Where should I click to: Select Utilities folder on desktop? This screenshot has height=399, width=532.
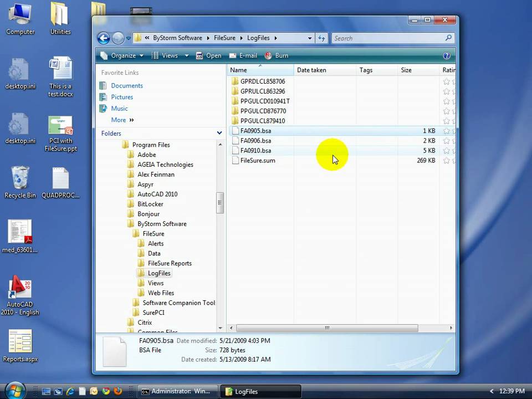tap(60, 18)
